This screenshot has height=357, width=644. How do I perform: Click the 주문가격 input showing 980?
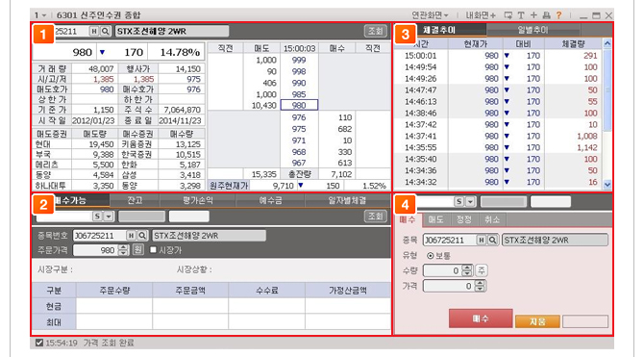pos(95,250)
